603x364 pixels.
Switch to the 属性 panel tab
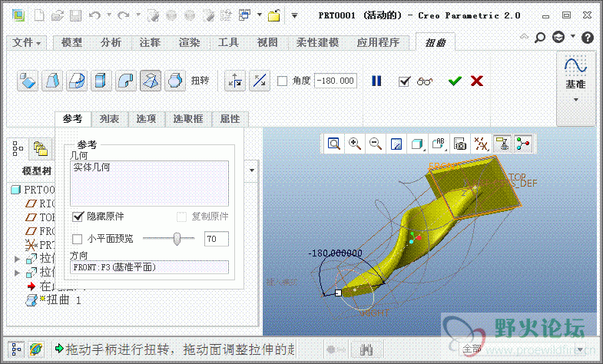pyautogui.click(x=230, y=119)
